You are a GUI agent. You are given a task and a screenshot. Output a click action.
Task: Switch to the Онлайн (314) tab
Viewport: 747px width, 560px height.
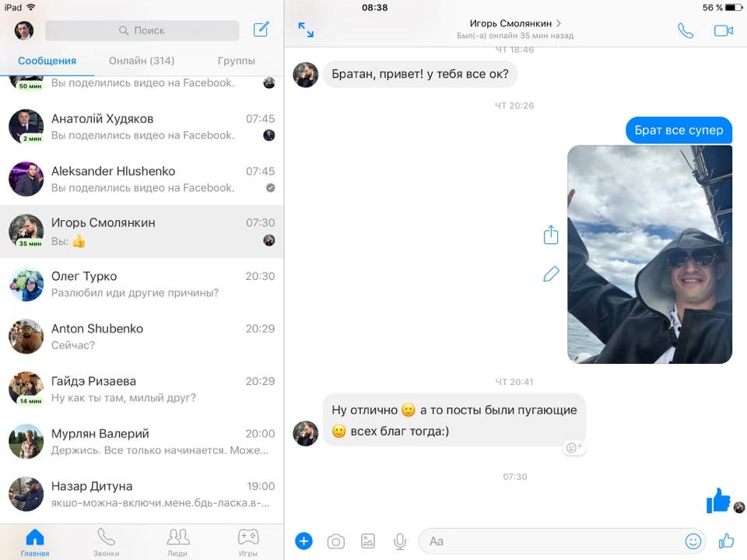[x=142, y=61]
